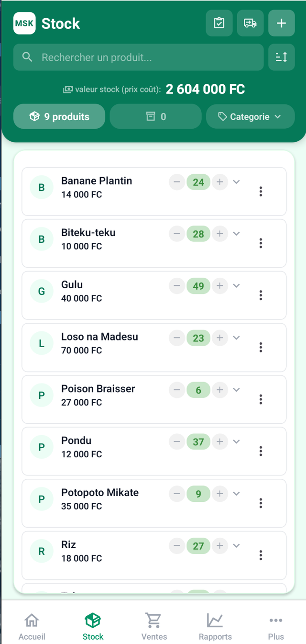Switch to the Rapports tab

[215, 626]
